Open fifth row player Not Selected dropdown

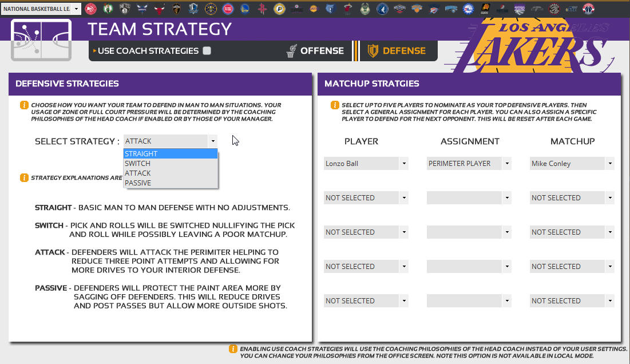point(366,301)
